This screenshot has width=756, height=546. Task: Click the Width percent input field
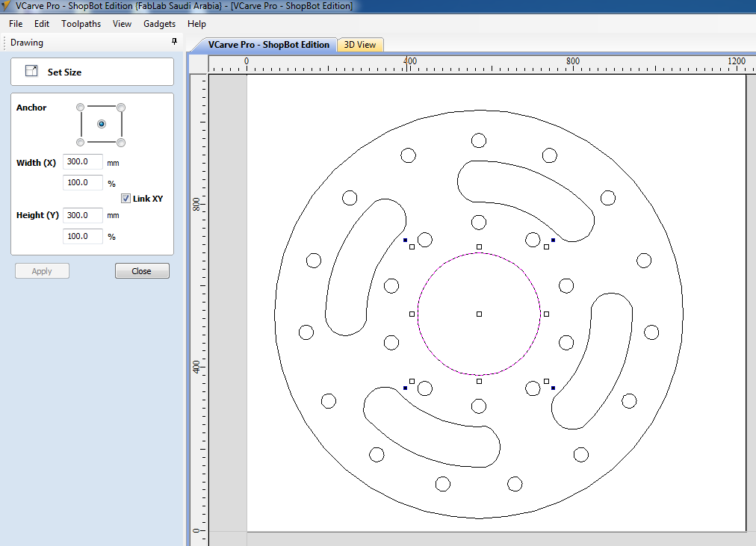click(x=83, y=183)
